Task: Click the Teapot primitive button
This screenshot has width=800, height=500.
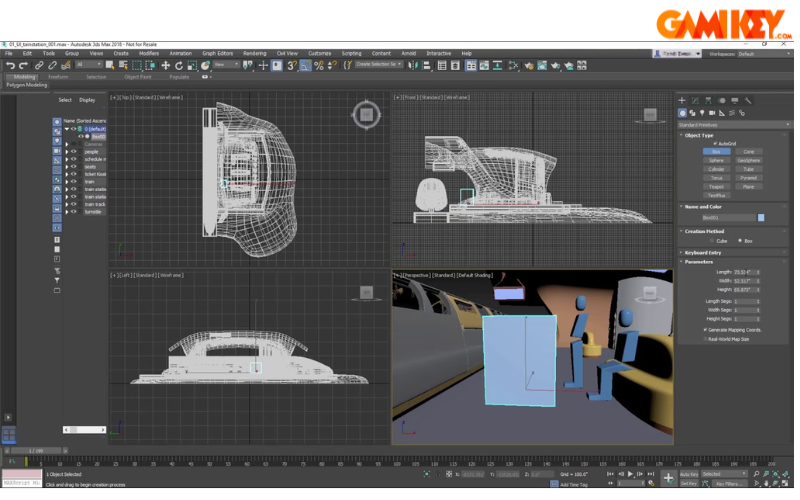Action: [716, 187]
